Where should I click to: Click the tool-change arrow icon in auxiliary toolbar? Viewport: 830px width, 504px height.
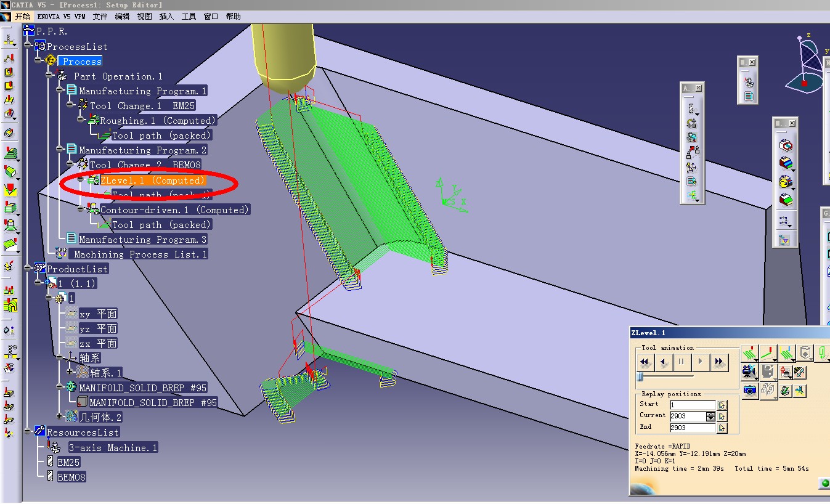pos(693,151)
